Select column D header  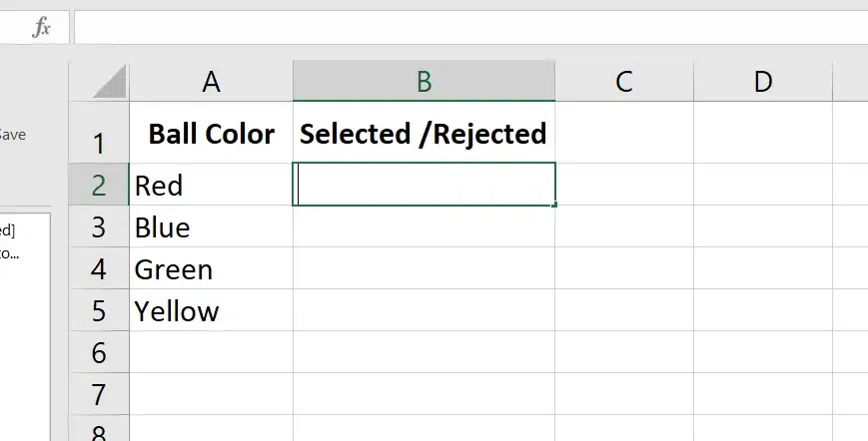click(763, 81)
